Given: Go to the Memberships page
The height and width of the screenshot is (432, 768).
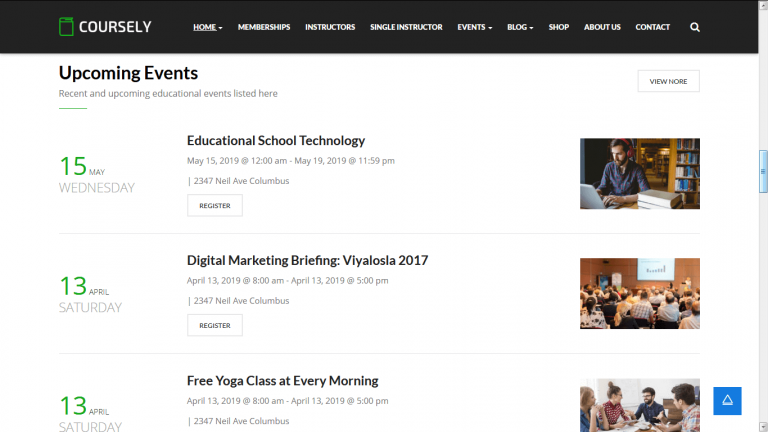Looking at the screenshot, I should point(264,27).
